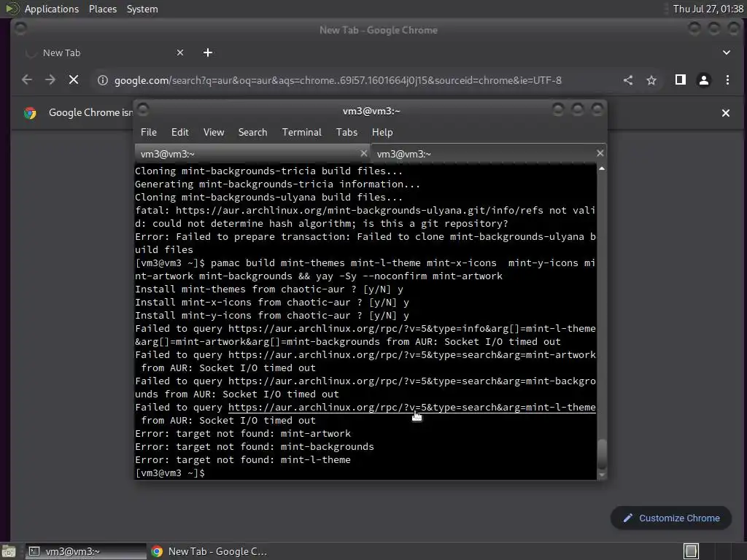The image size is (747, 560).
Task: Click 'Install mint-themes from chaotic-aur' line
Action: (x=269, y=289)
